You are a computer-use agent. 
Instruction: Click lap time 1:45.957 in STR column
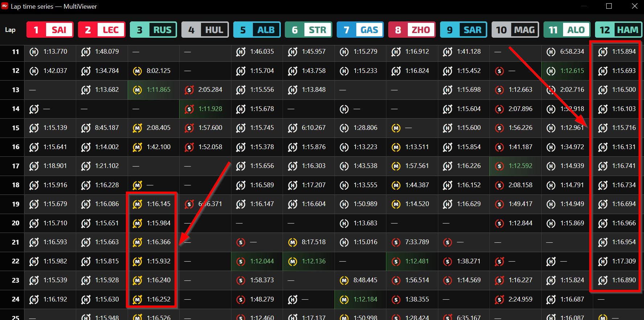314,52
